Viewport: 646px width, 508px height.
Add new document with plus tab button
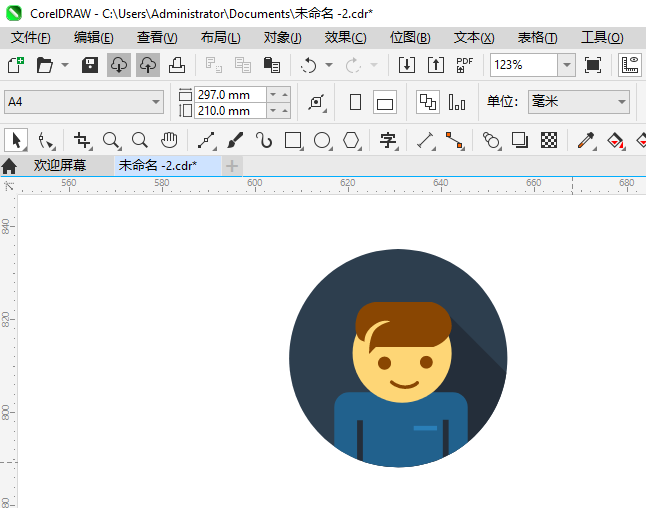[x=232, y=165]
